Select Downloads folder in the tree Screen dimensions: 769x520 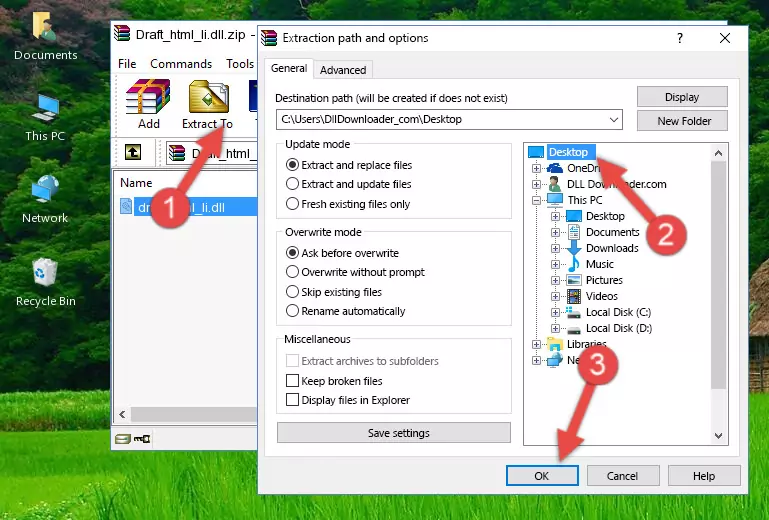tap(612, 248)
